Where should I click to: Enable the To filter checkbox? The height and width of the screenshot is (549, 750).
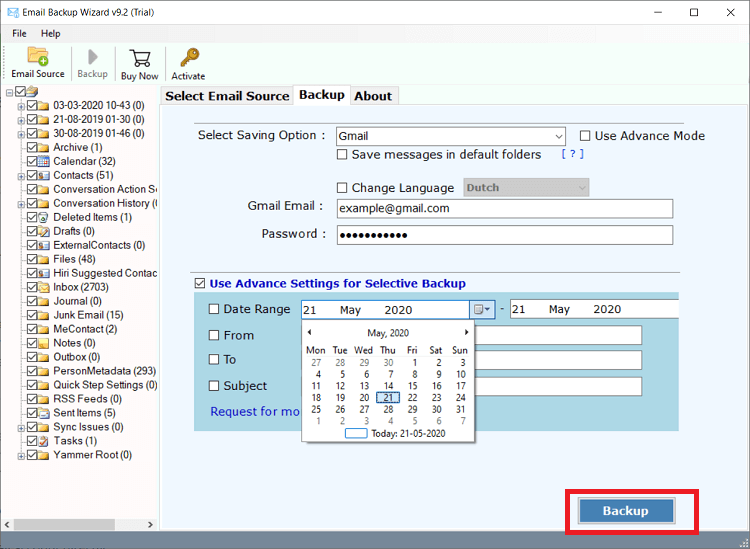[x=214, y=359]
